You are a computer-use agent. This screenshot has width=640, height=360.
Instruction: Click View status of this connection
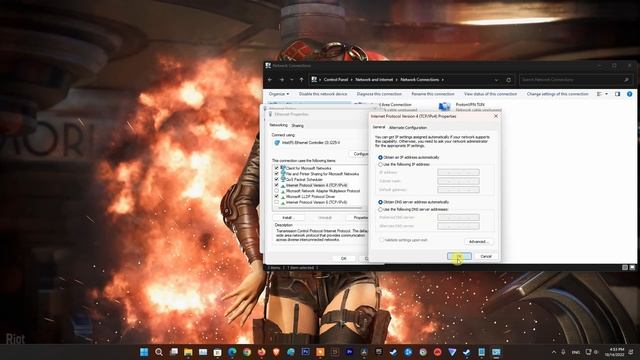(490, 94)
